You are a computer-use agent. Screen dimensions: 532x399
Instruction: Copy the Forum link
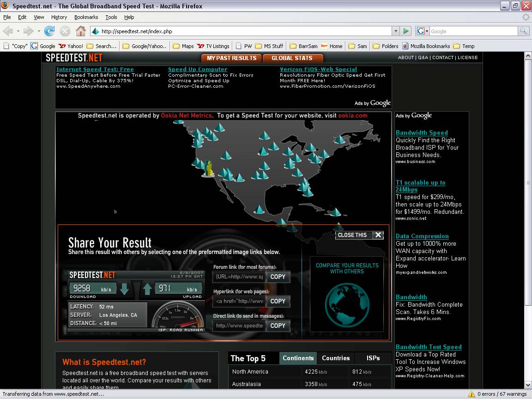coord(278,277)
